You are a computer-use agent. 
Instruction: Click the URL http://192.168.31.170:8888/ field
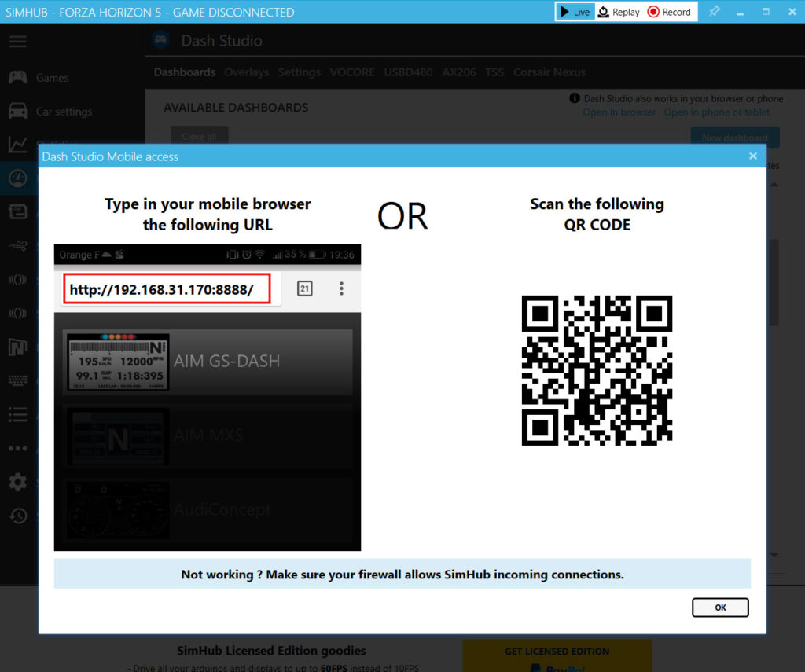167,288
